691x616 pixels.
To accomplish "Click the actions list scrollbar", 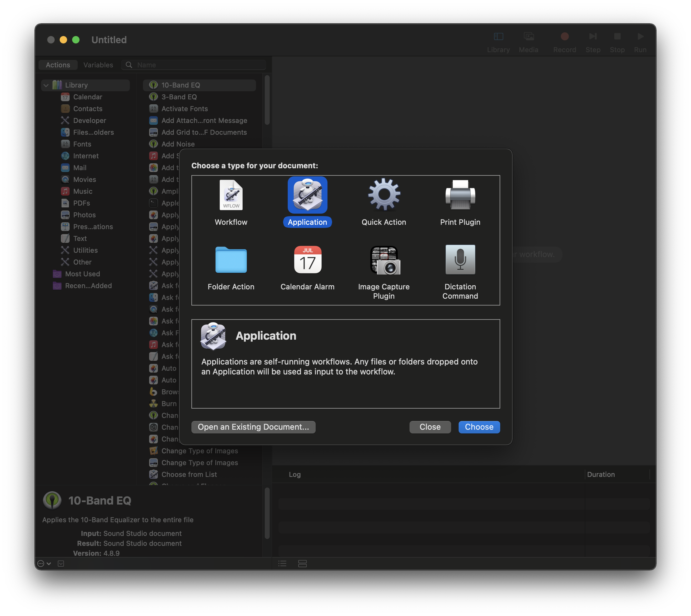I will 267,100.
